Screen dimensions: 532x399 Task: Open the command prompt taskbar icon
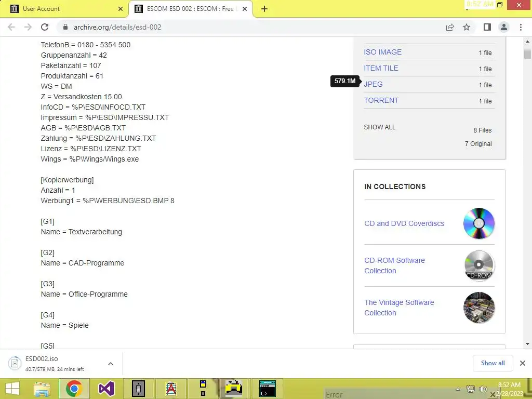(x=268, y=389)
